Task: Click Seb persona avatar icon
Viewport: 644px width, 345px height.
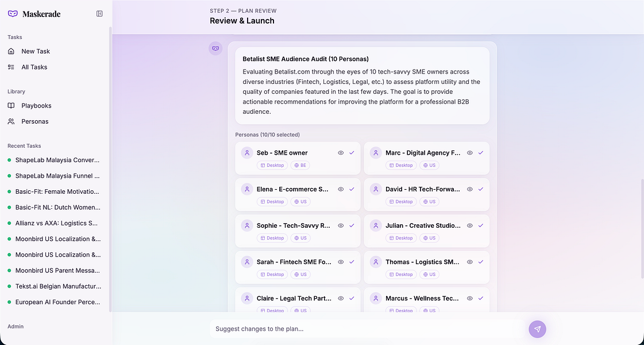Action: [247, 152]
